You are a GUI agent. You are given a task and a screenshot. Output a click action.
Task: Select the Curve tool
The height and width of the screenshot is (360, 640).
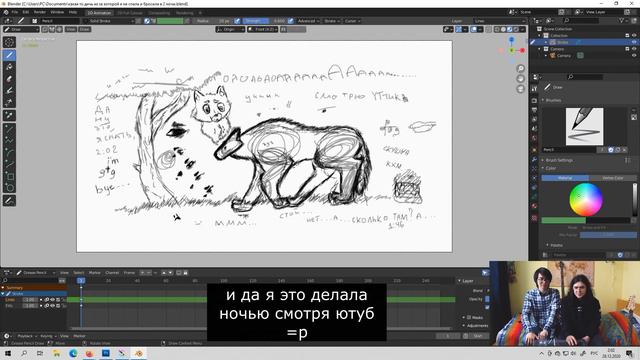[x=9, y=164]
